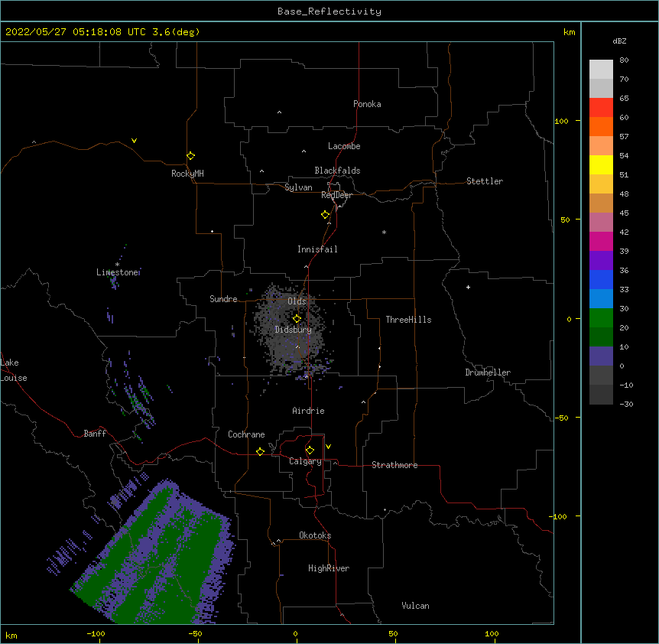Screen dimensions: 659x644
Task: Click the dBZ legend heading
Action: click(x=619, y=41)
